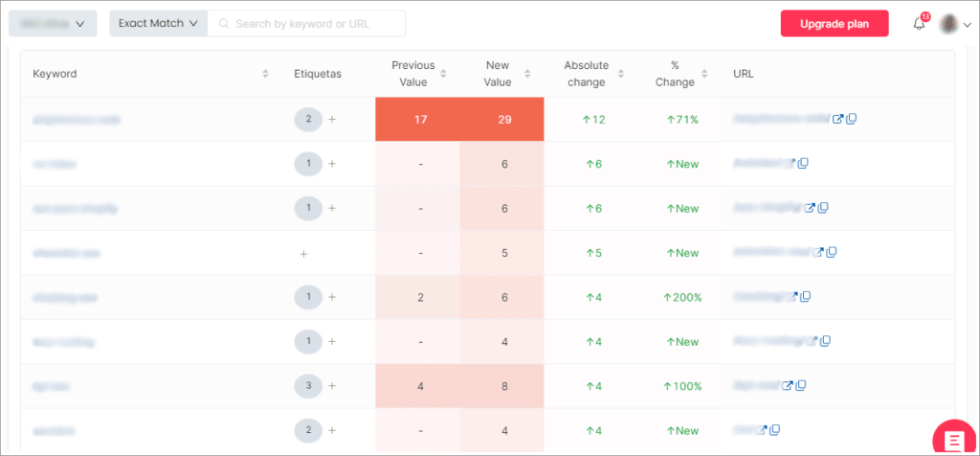Click the Upgrade plan button
The width and height of the screenshot is (980, 456).
(835, 24)
